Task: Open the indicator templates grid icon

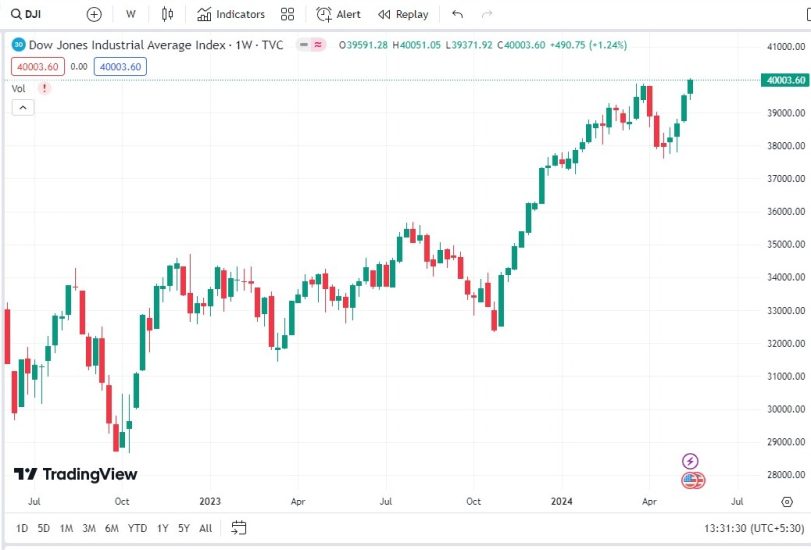Action: (x=288, y=14)
